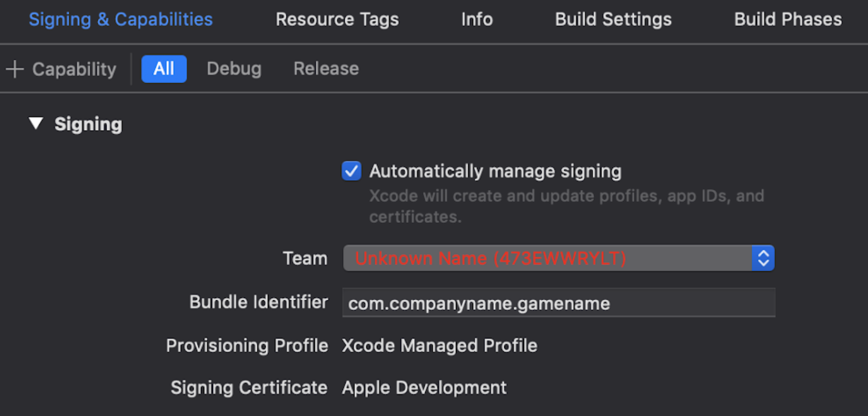868x416 pixels.
Task: Click into the Bundle Identifier text field
Action: [558, 303]
